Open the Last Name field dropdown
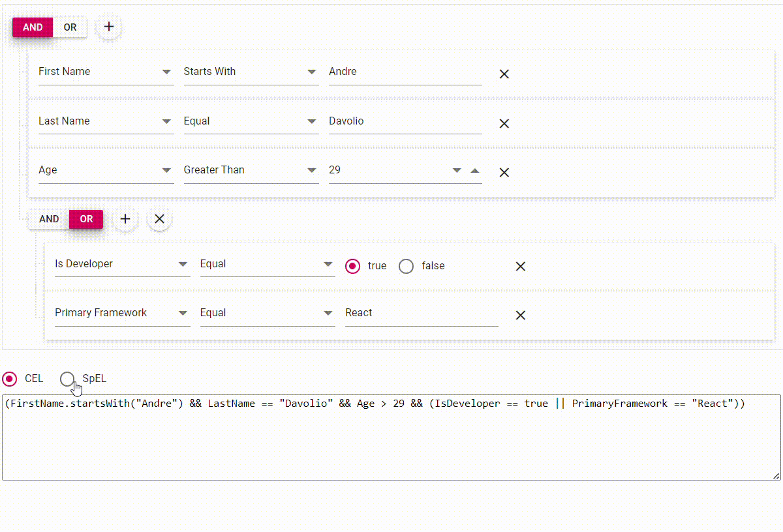The width and height of the screenshot is (783, 532). [x=106, y=121]
